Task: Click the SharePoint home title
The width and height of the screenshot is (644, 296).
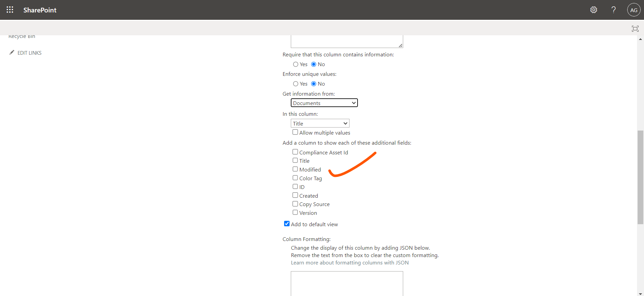Action: point(40,10)
